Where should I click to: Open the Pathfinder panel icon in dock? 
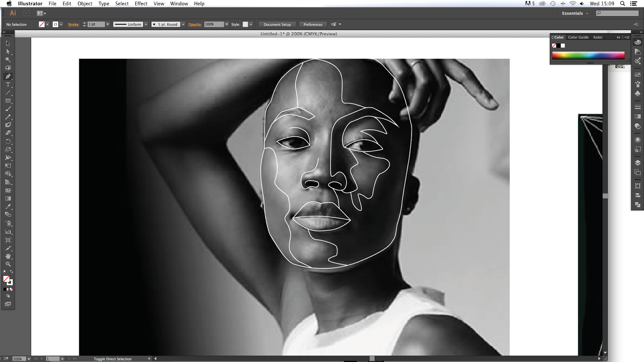pos(638,205)
